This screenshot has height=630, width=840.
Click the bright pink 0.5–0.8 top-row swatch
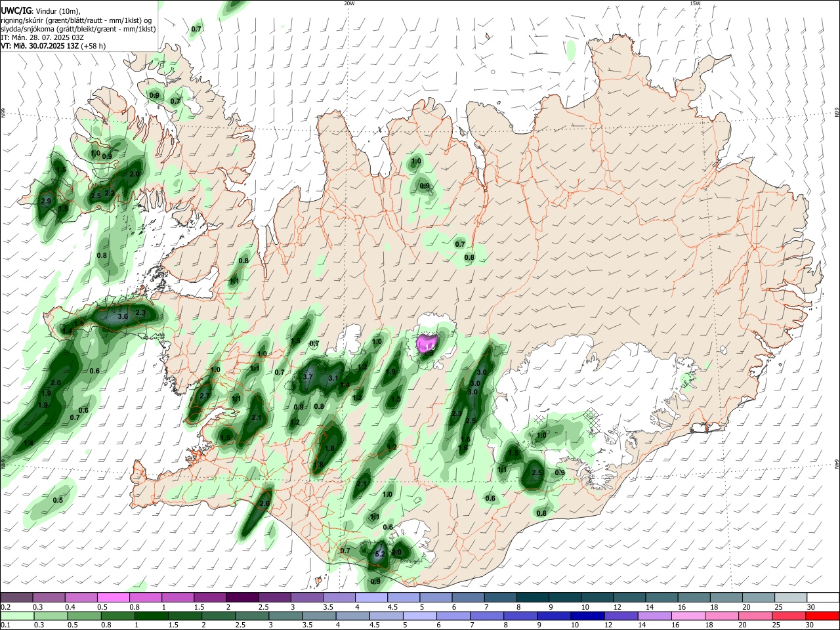tap(113, 597)
